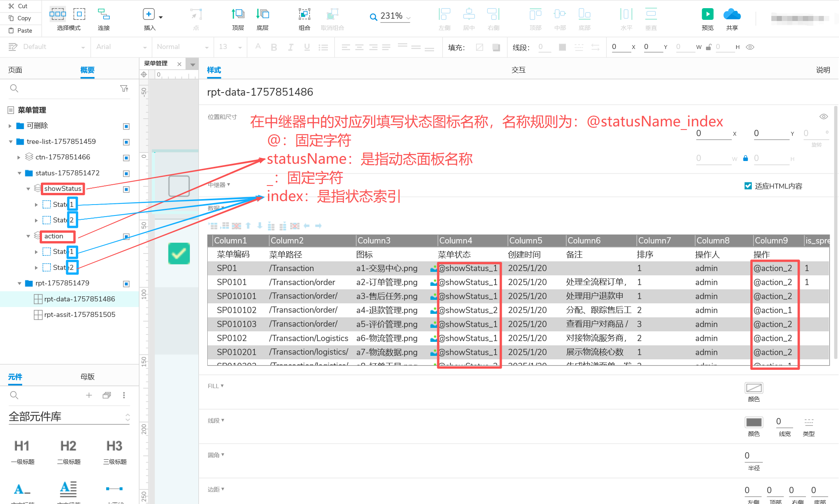This screenshot has width=839, height=504.
Task: Click the Paste toolbar command
Action: (x=21, y=30)
